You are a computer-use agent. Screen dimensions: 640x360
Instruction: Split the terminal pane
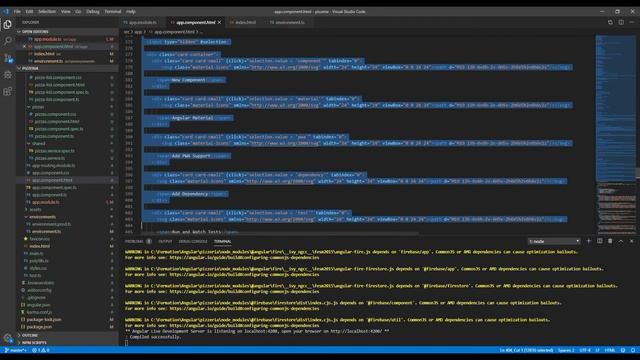point(600,241)
